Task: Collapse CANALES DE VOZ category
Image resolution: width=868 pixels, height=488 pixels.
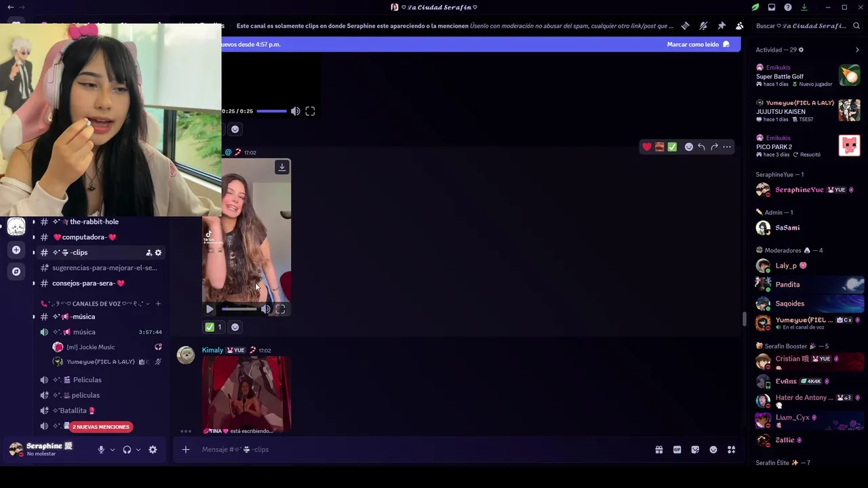Action: click(95, 304)
